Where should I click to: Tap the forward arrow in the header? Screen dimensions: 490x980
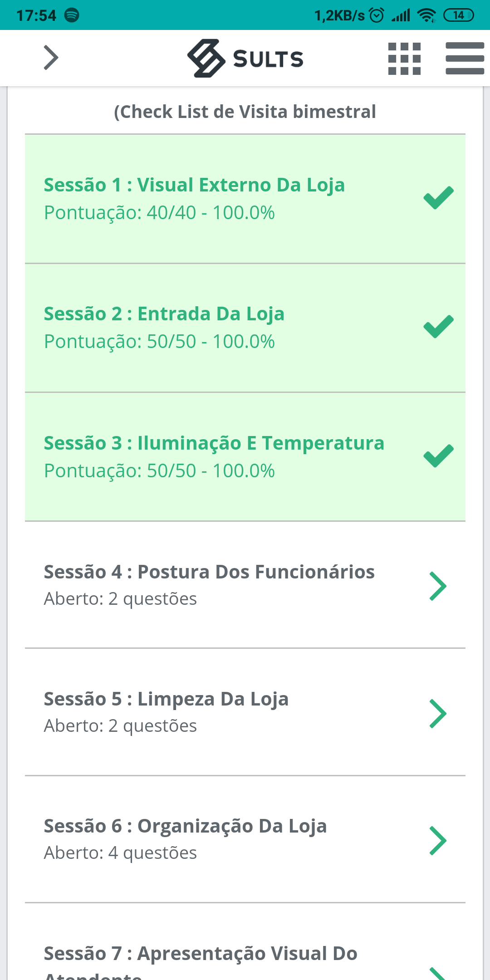point(51,58)
